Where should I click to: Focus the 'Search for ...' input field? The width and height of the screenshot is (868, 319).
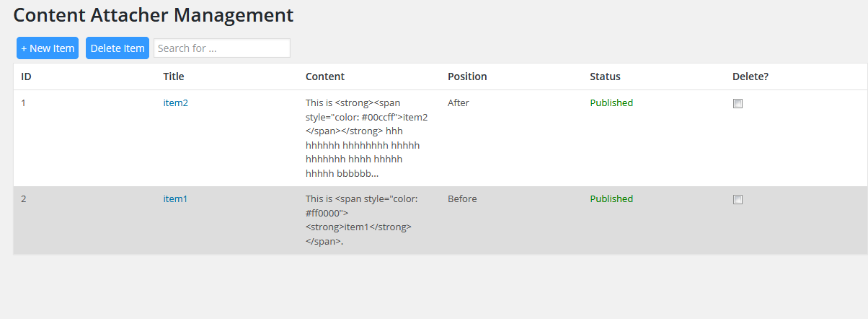point(222,48)
